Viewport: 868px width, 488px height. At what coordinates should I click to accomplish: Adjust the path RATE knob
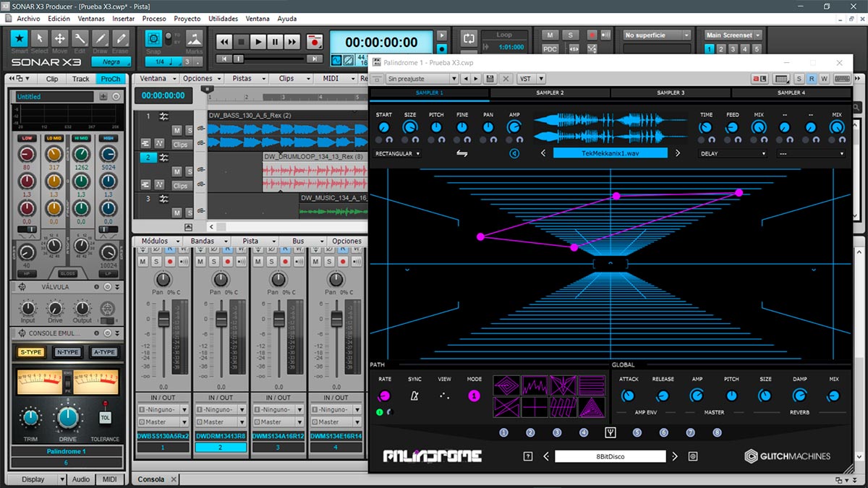[x=384, y=395]
